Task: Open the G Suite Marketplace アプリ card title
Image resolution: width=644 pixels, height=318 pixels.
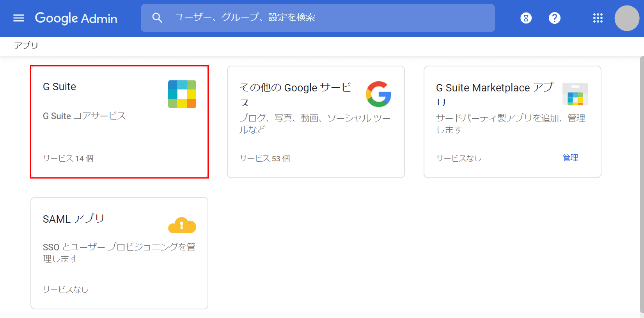Action: (x=495, y=94)
